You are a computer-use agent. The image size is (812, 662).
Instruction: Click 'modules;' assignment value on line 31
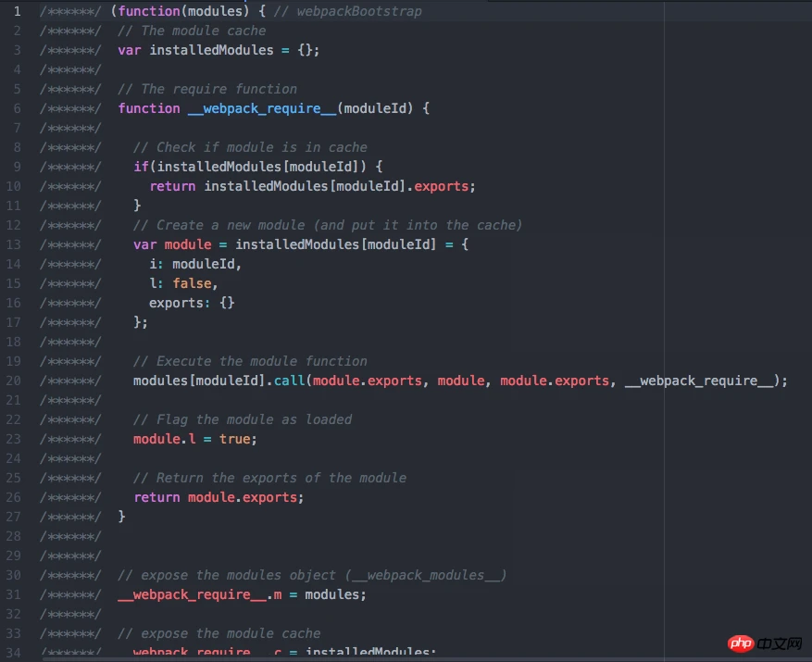(335, 594)
